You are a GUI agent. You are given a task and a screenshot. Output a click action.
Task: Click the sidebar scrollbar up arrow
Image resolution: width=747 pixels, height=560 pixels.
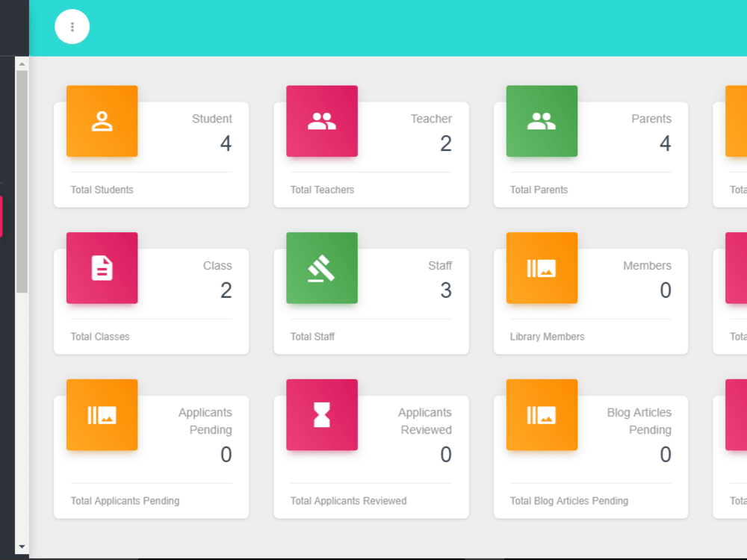tap(22, 63)
